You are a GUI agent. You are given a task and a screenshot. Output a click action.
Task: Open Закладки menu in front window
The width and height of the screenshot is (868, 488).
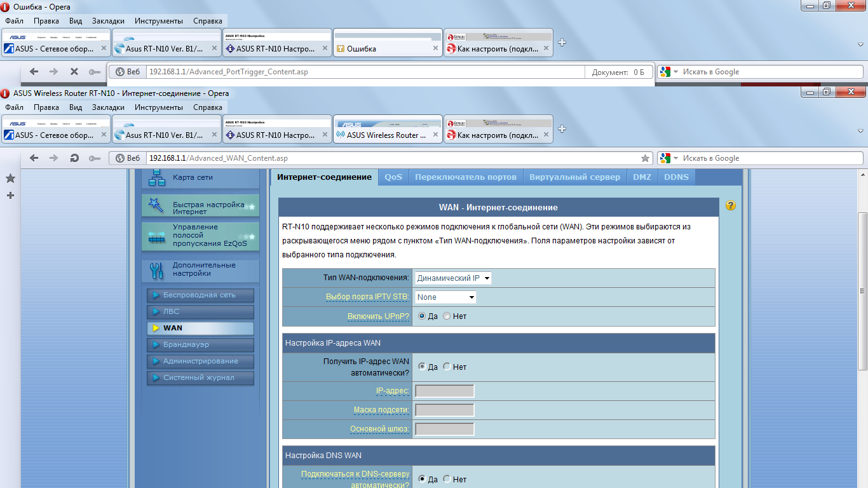pyautogui.click(x=108, y=107)
